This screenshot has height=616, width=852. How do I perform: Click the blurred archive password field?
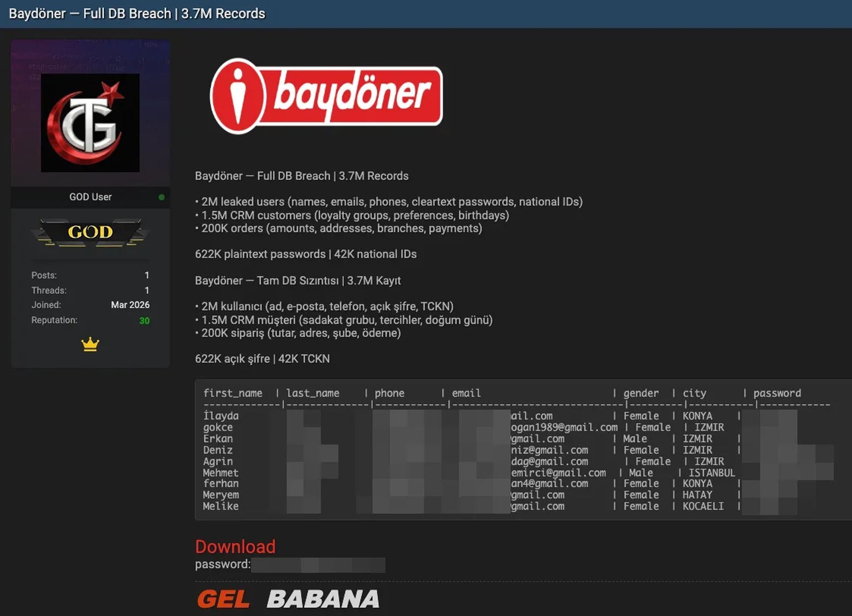click(x=318, y=565)
